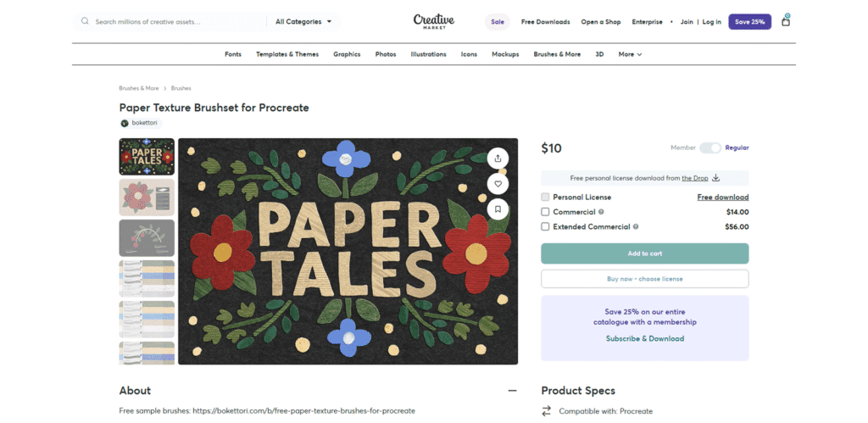Click info icon next to Extended Commercial
Screen dimensions: 868x423
pos(636,227)
